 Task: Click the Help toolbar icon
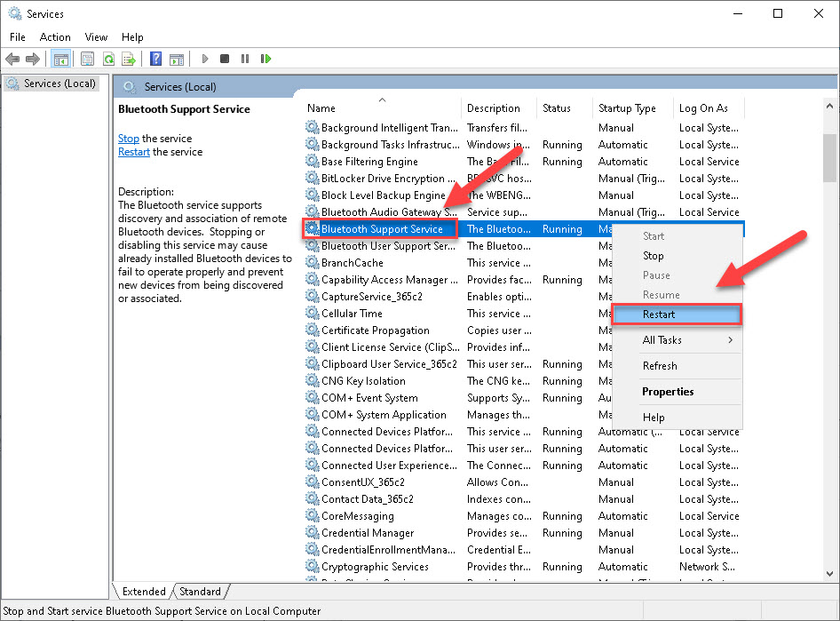coord(155,59)
